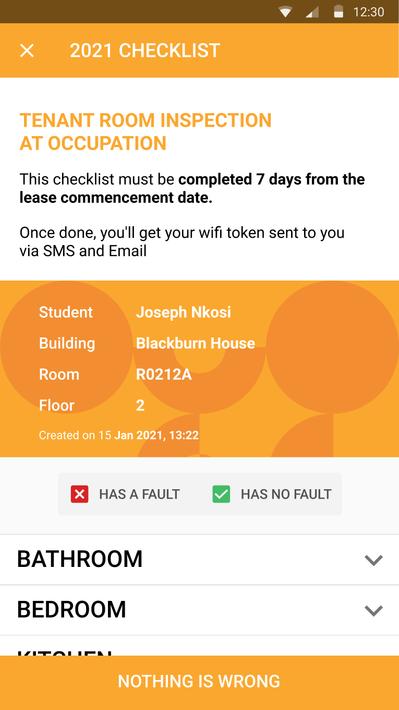Click the green Has No Fault checkmark
Image resolution: width=399 pixels, height=710 pixels.
221,494
